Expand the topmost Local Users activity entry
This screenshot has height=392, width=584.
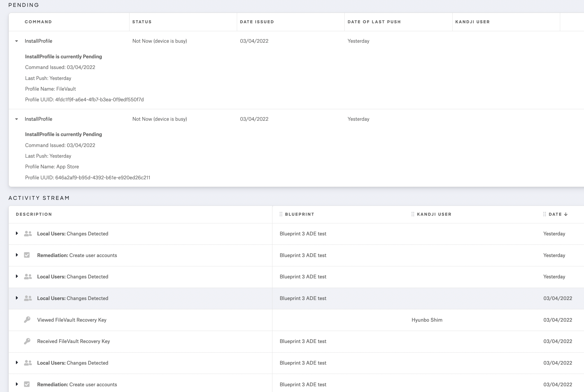(17, 234)
